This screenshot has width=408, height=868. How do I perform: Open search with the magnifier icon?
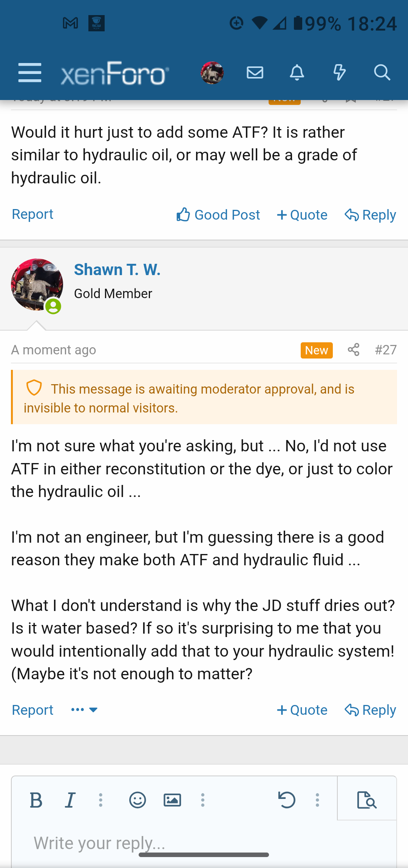pos(382,72)
